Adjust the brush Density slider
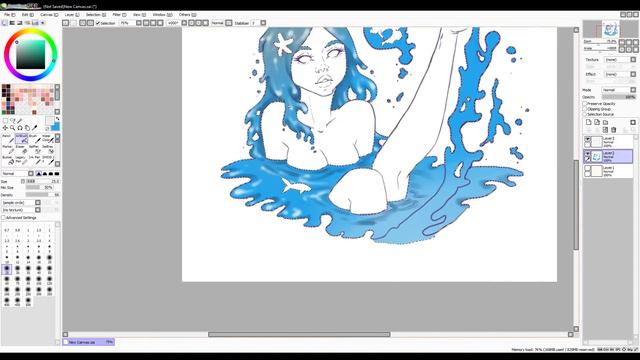The image size is (640, 360). [x=43, y=195]
